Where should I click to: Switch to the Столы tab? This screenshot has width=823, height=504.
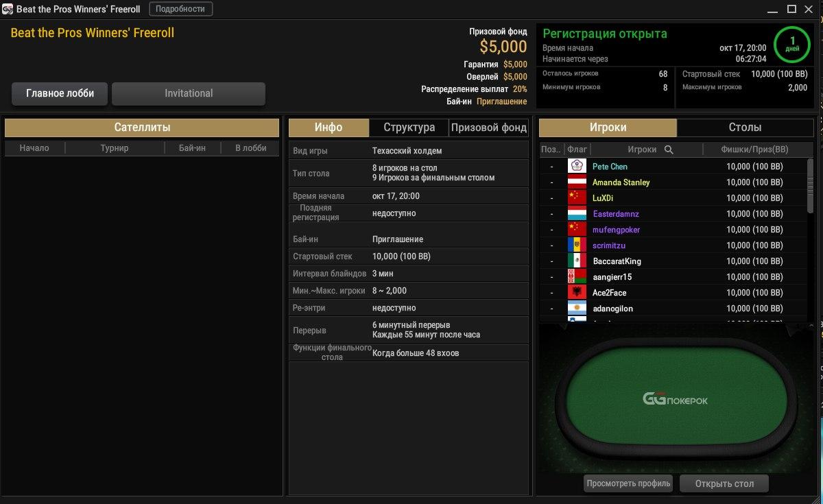[x=745, y=128]
